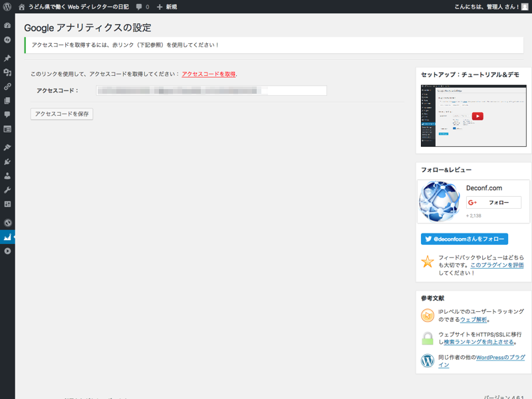Click the Deconf.com name text
Viewport: 532px width, 399px height.
click(x=484, y=188)
